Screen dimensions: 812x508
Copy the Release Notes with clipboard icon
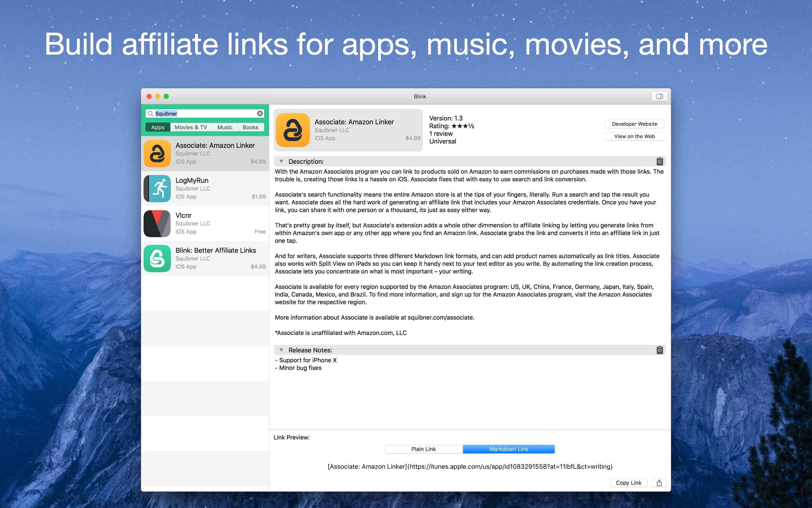point(659,350)
